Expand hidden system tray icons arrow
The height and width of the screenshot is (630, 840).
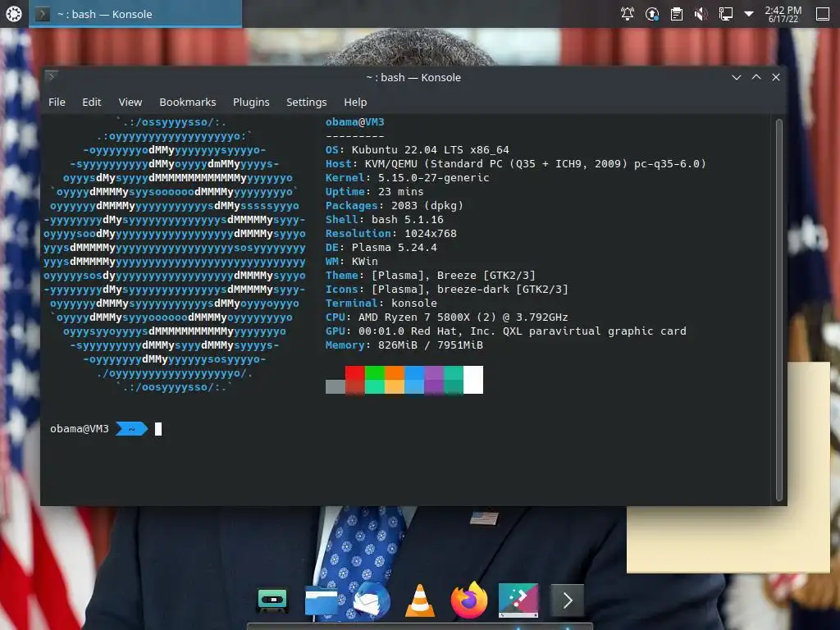click(x=749, y=14)
